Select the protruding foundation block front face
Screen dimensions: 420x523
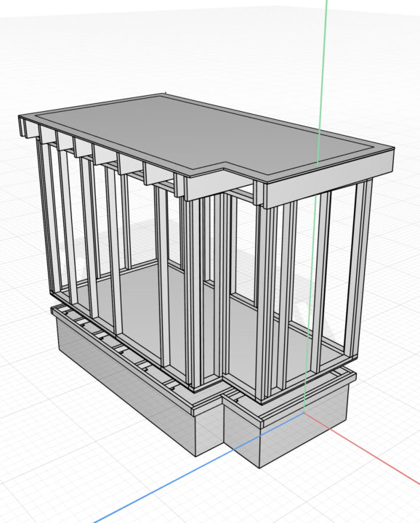coord(304,425)
